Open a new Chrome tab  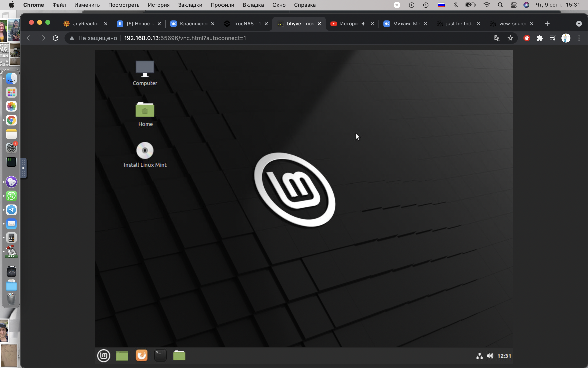pos(547,24)
